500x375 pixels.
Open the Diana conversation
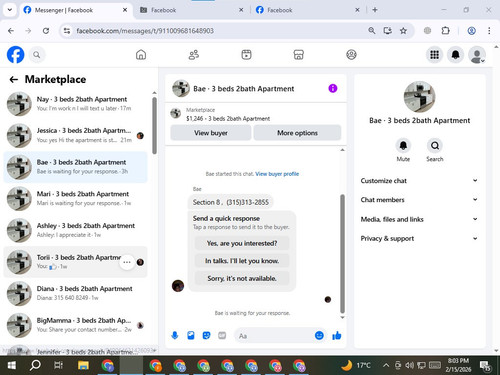[75, 293]
